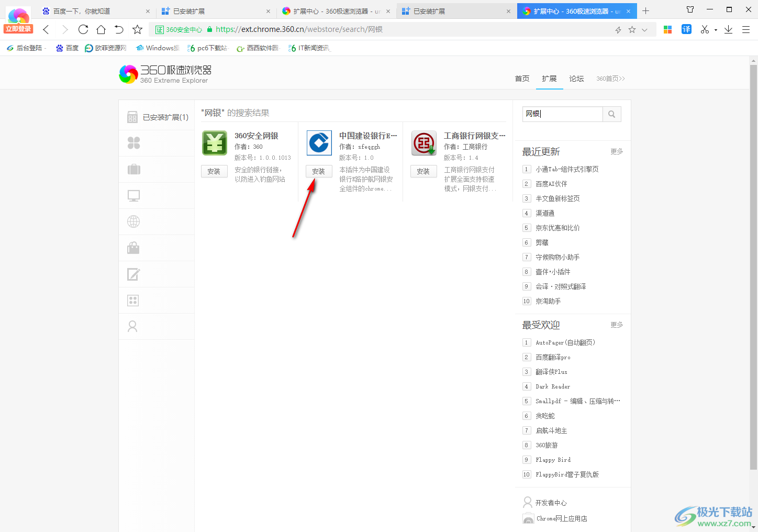Click the globe category icon
The image size is (758, 532).
click(x=133, y=221)
